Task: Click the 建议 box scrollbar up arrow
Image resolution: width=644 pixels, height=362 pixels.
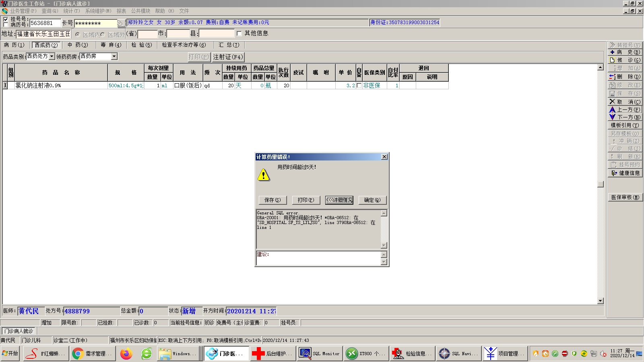Action: coord(384,254)
